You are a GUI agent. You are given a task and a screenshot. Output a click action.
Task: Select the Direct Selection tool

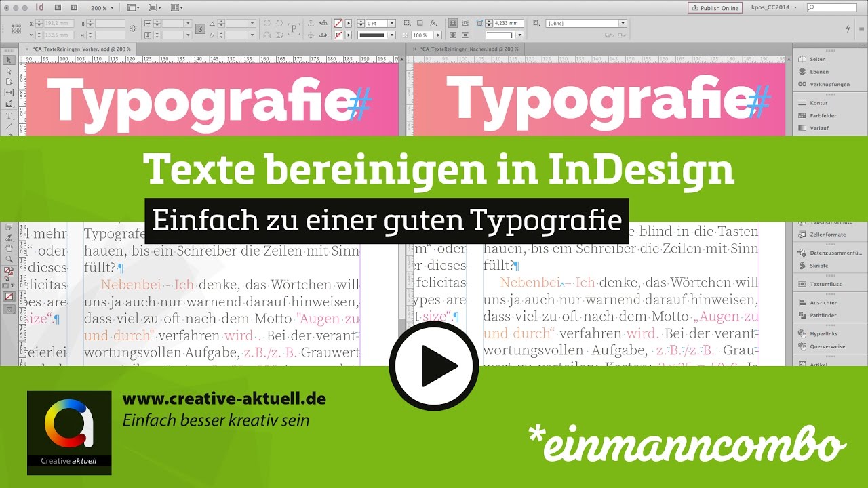[x=9, y=70]
